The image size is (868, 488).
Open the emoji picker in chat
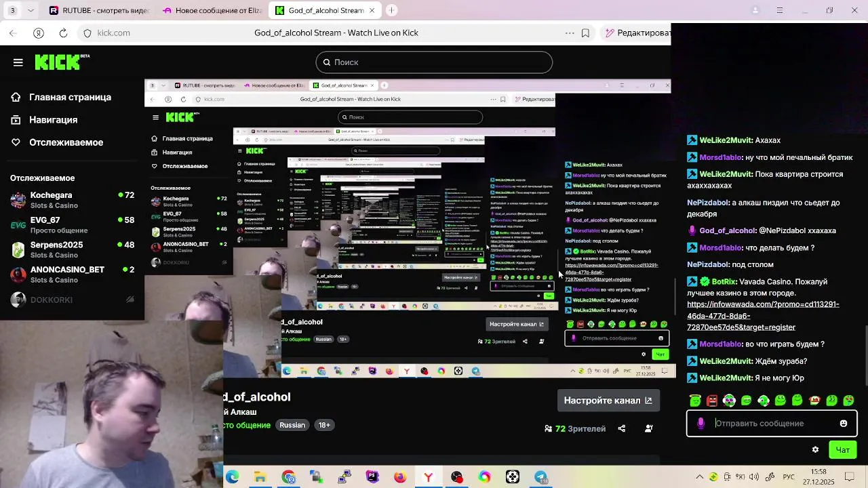(x=844, y=424)
